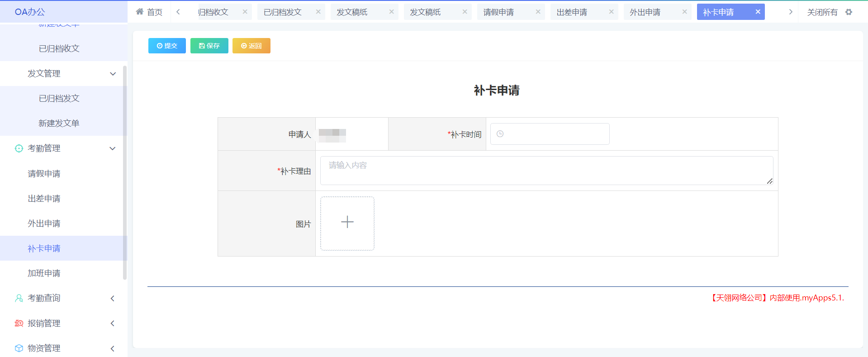Screen dimensions: 868x357
Task: Click the 物资管理 box icon
Action: pos(19,348)
